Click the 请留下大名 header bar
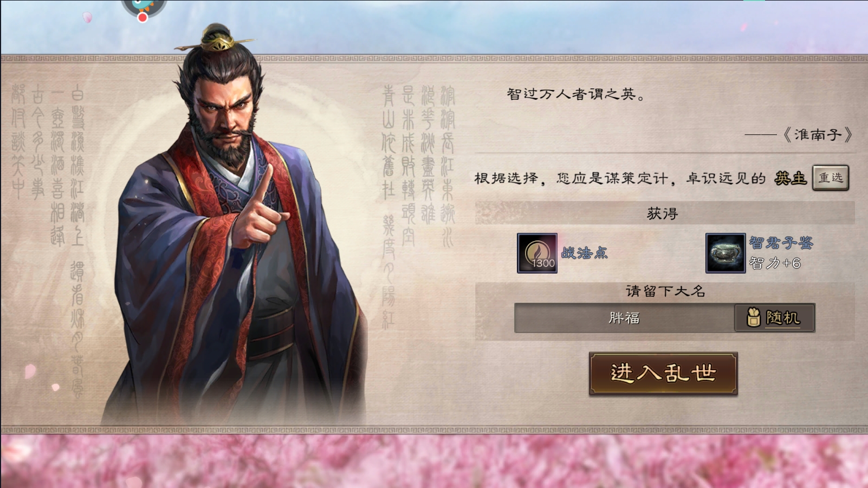The width and height of the screenshot is (868, 488). 665,291
